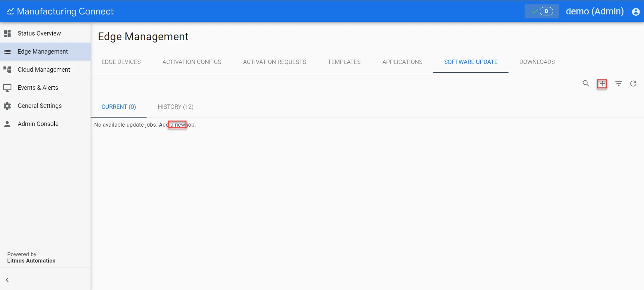Open the Activation Requests tab

coord(274,62)
